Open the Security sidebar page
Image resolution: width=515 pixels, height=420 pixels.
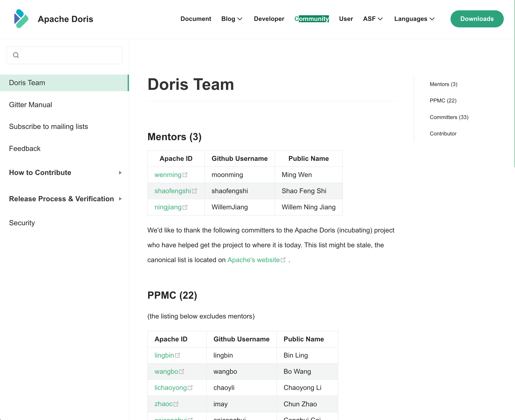(22, 223)
